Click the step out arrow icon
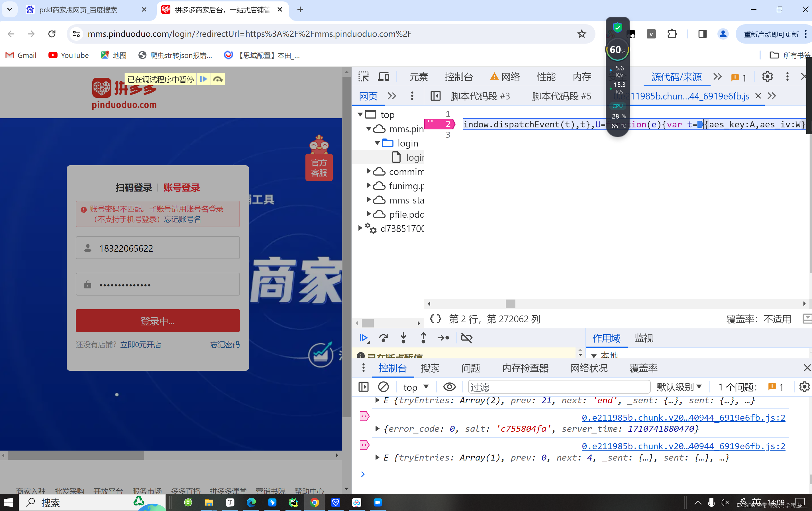The height and width of the screenshot is (511, 812). (x=423, y=338)
